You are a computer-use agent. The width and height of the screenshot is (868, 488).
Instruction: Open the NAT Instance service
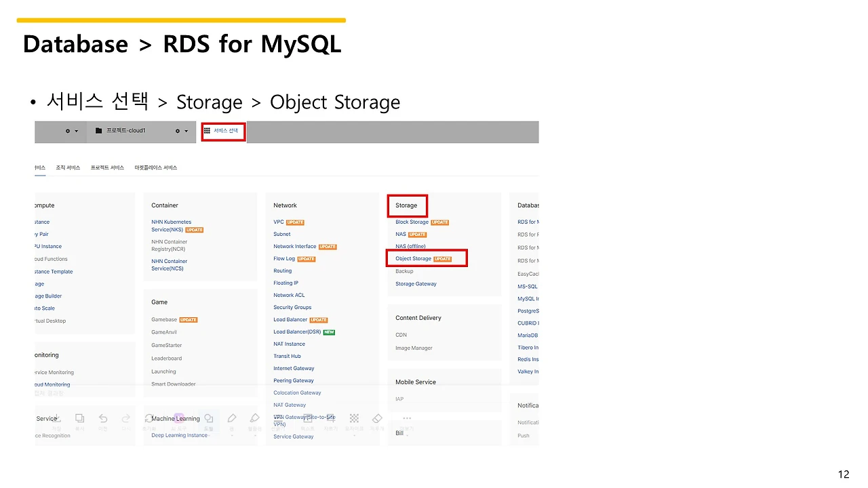click(x=289, y=344)
